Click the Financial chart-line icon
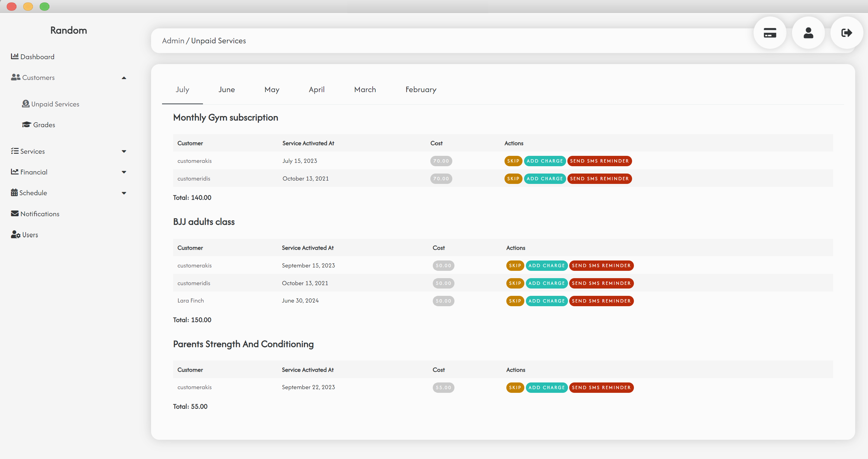The width and height of the screenshot is (868, 459). point(14,172)
